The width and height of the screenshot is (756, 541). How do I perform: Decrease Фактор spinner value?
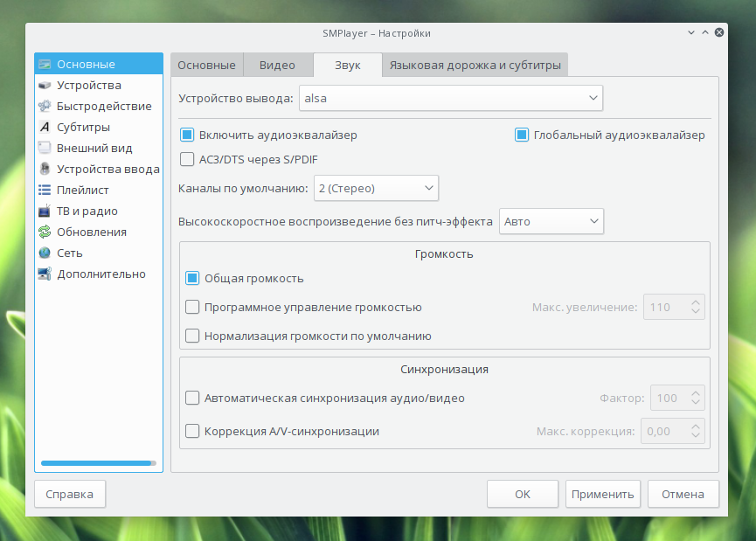pos(695,403)
